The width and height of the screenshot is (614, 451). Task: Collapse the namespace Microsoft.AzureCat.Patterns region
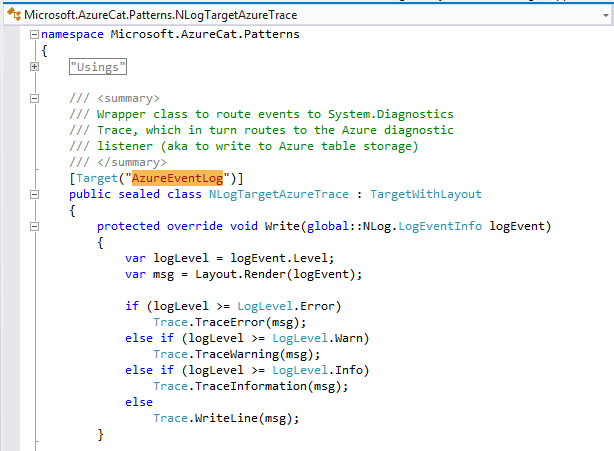pyautogui.click(x=34, y=34)
